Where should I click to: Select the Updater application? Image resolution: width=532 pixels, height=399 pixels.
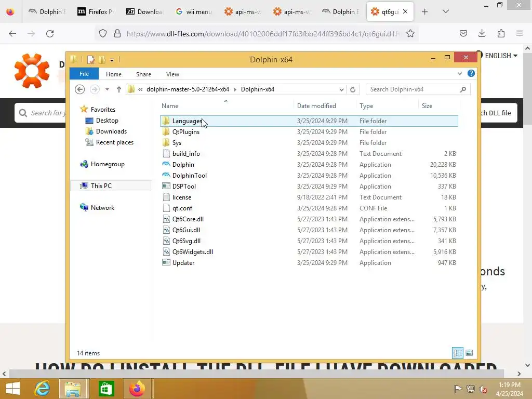(x=309, y=262)
